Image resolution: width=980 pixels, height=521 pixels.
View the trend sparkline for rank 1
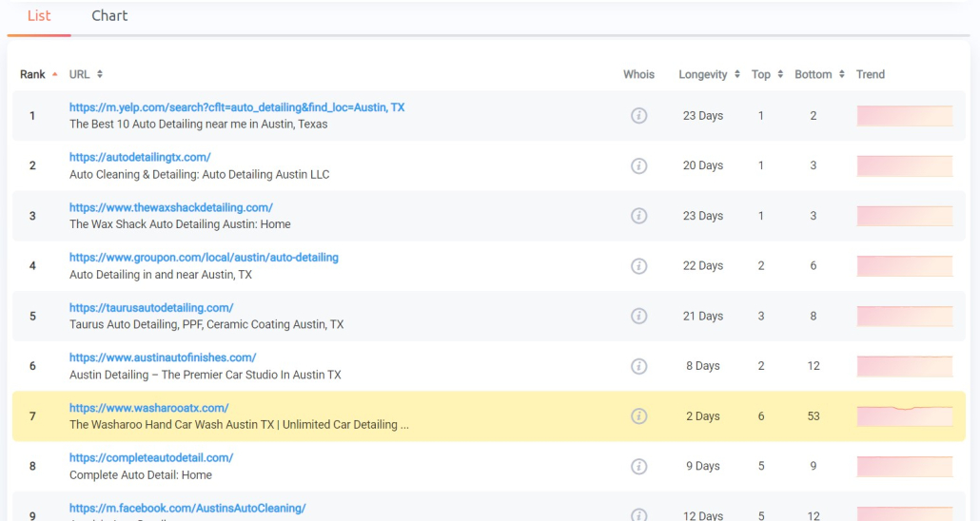click(905, 116)
